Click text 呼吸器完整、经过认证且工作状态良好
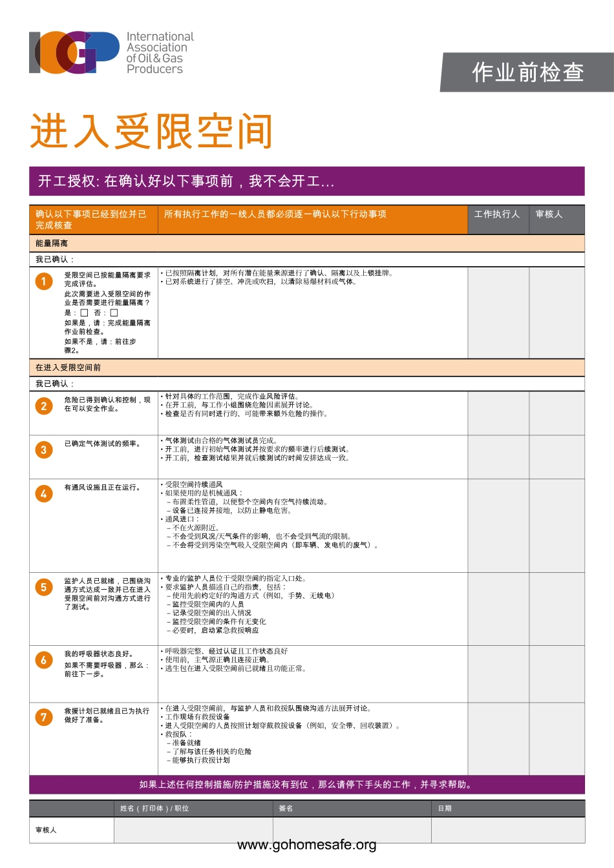Viewport: 614px width, 868px height. [x=226, y=651]
